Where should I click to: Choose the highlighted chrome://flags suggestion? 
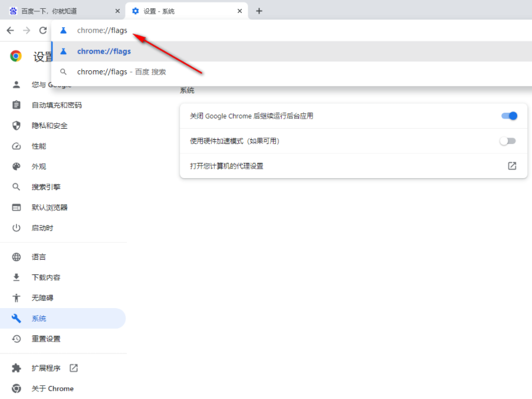[x=292, y=51]
